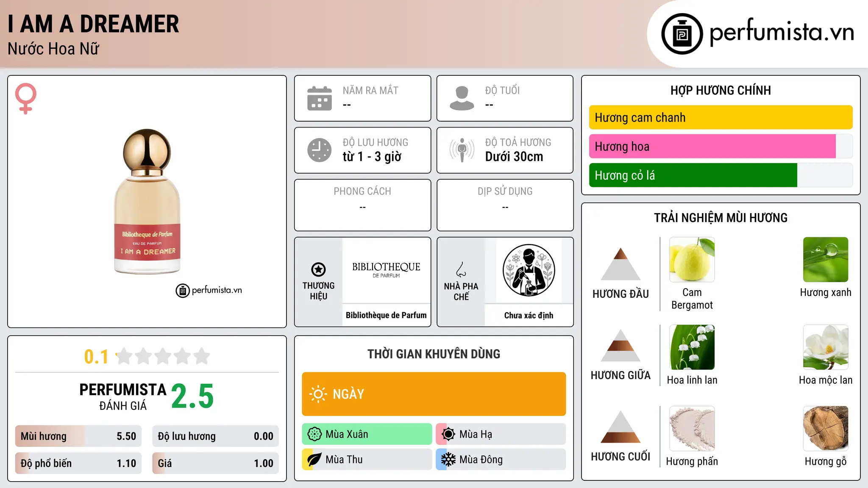Click the 'PERFUMISTA ĐÁNH GIÁ' label
This screenshot has width=868, height=488.
[123, 396]
